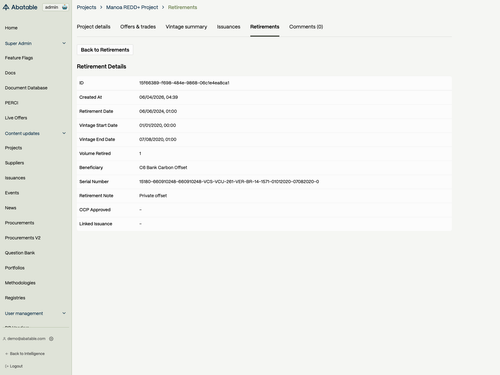500x375 pixels.
Task: Open the Vintage summary tab
Action: (186, 27)
